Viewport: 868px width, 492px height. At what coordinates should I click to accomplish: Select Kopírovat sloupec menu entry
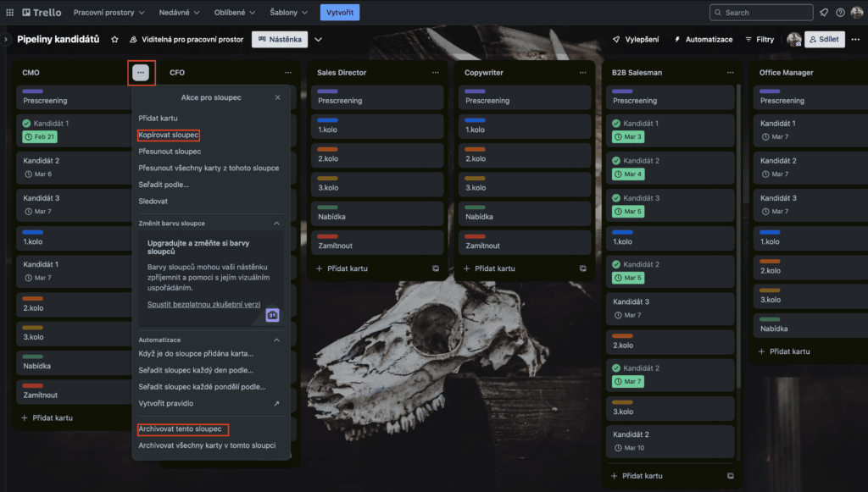point(169,135)
